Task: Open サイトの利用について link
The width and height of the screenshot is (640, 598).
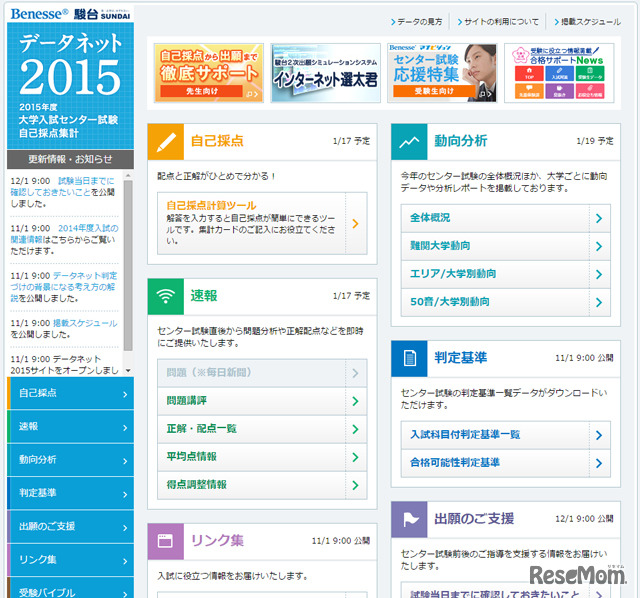Action: click(498, 22)
